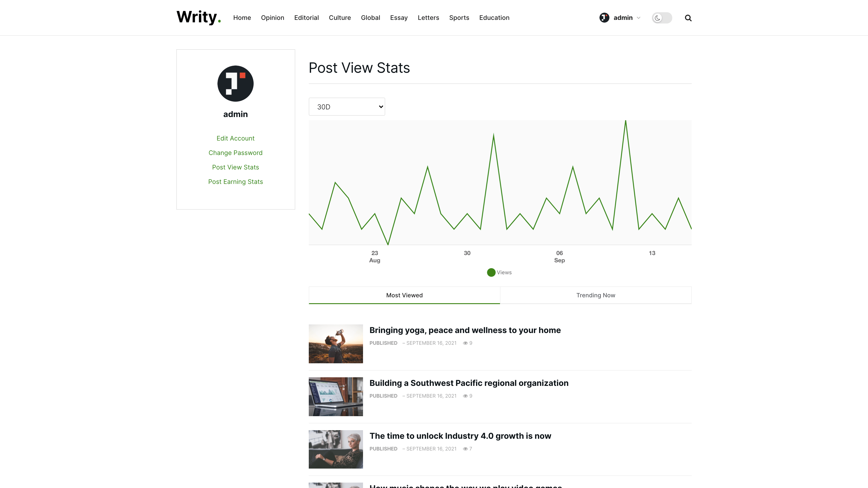The image size is (868, 488).
Task: Click eye views icon on yoga post
Action: pos(465,343)
